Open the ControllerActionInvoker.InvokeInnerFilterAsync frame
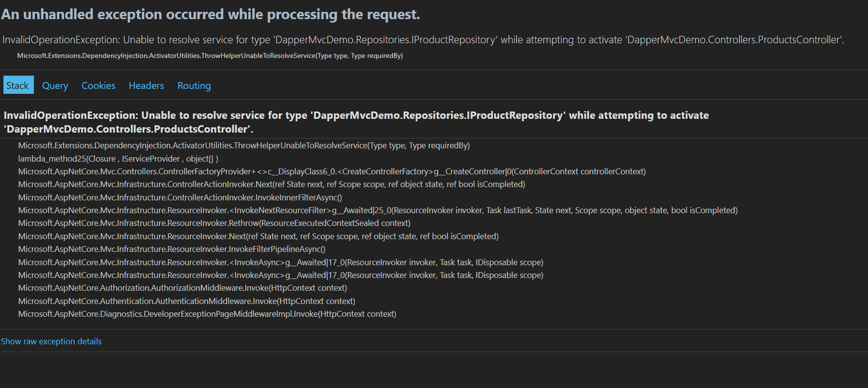This screenshot has height=388, width=868. click(x=180, y=197)
